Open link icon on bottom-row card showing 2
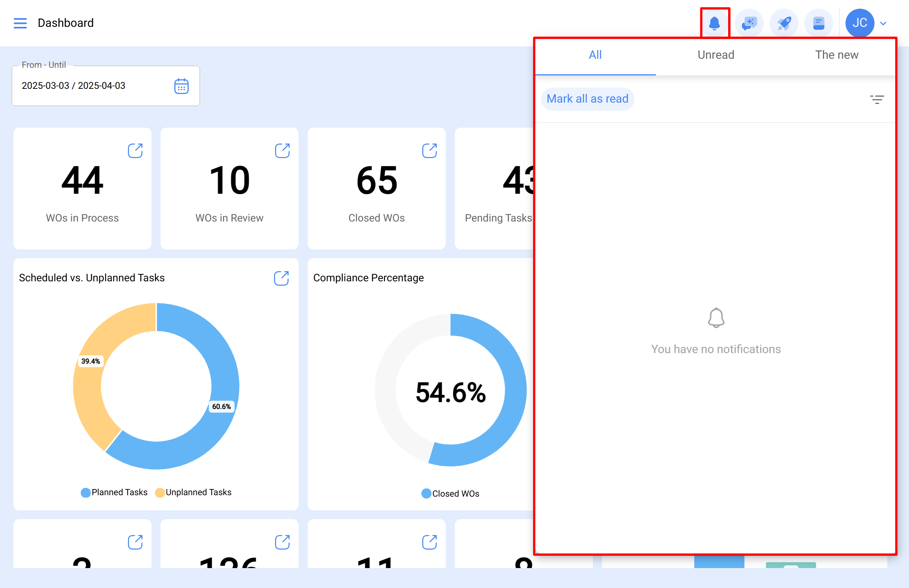This screenshot has width=909, height=588. pyautogui.click(x=135, y=542)
